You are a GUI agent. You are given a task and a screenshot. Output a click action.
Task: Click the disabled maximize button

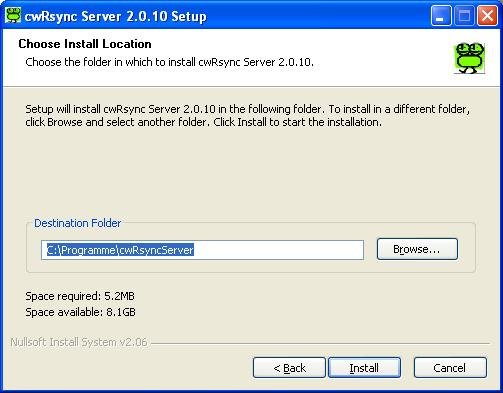pyautogui.click(x=464, y=15)
